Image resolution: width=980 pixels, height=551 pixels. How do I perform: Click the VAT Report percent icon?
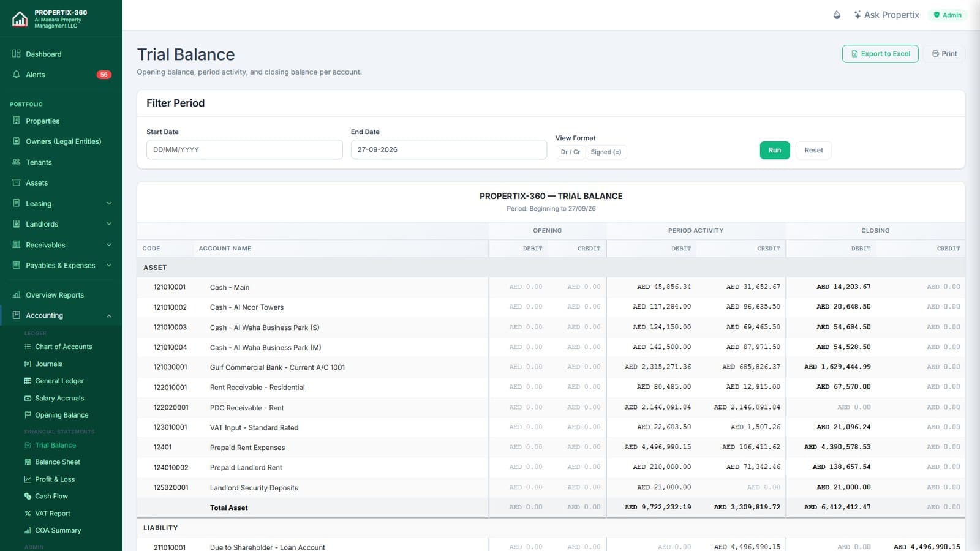coord(28,514)
